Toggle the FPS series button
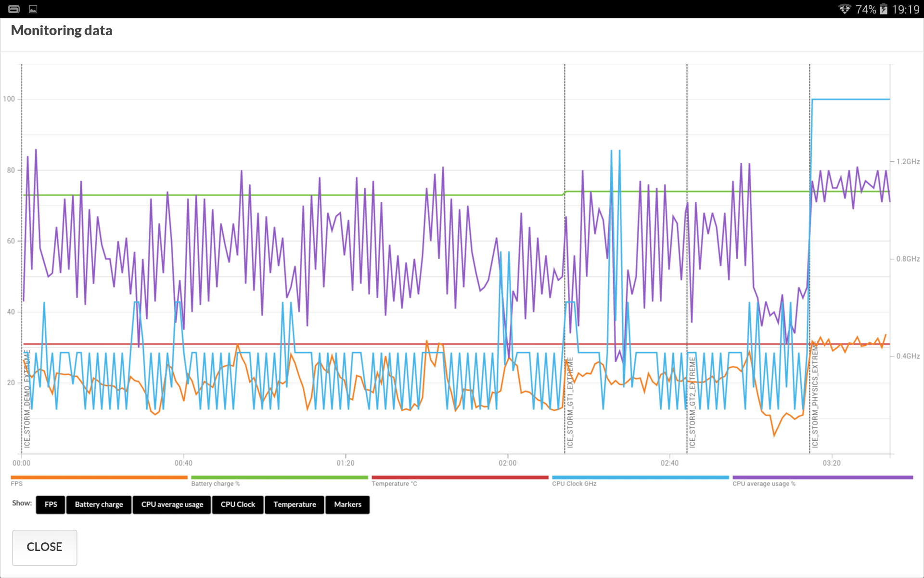The width and height of the screenshot is (924, 578). 51,504
